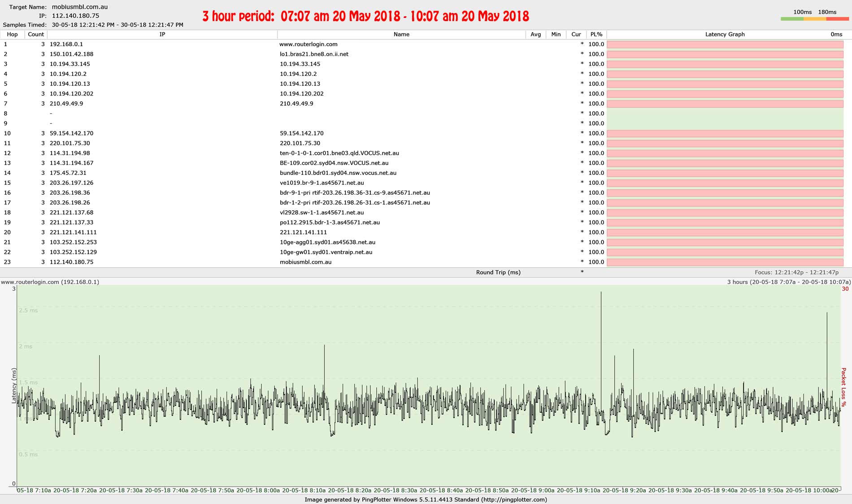The image size is (852, 504).
Task: Select hop name lo1.bras21.bne8.on.ii.net
Action: (x=314, y=54)
